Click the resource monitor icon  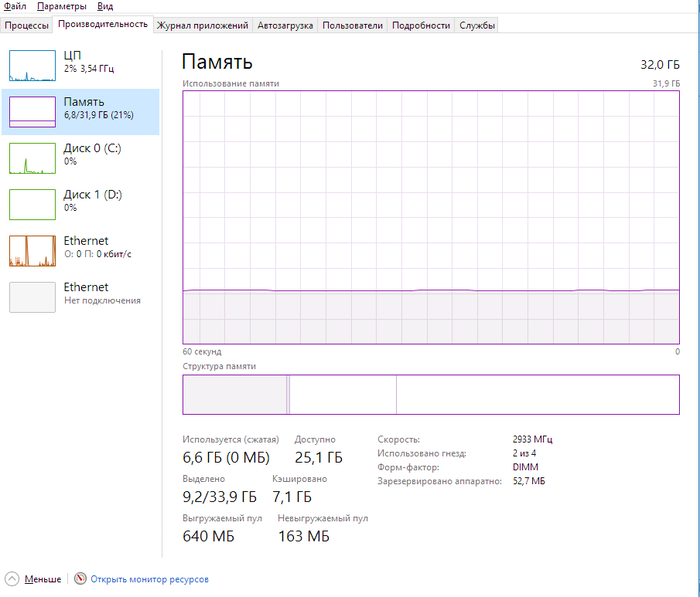coord(81,579)
